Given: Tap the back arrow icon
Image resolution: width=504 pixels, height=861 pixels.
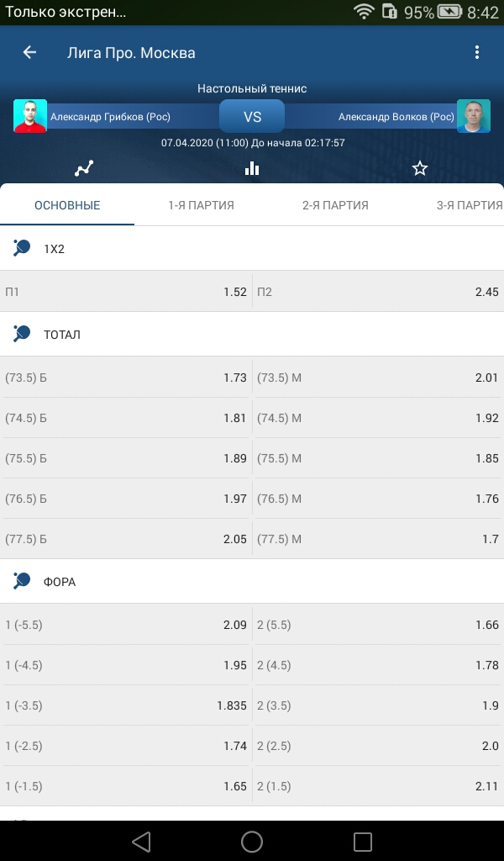Looking at the screenshot, I should 29,52.
